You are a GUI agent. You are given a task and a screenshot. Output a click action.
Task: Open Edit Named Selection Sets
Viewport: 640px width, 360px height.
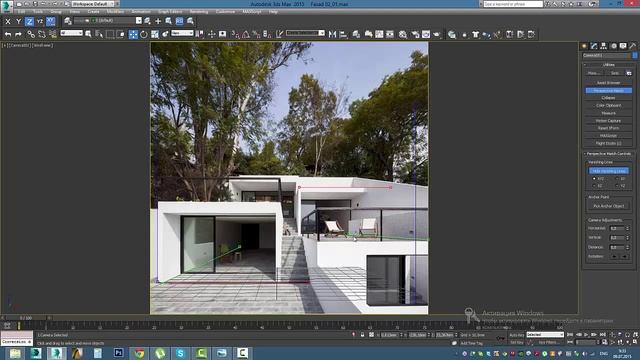[x=279, y=35]
